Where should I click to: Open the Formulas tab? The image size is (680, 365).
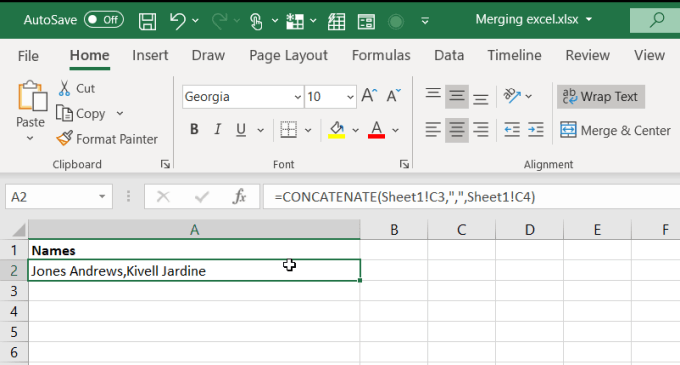[381, 55]
